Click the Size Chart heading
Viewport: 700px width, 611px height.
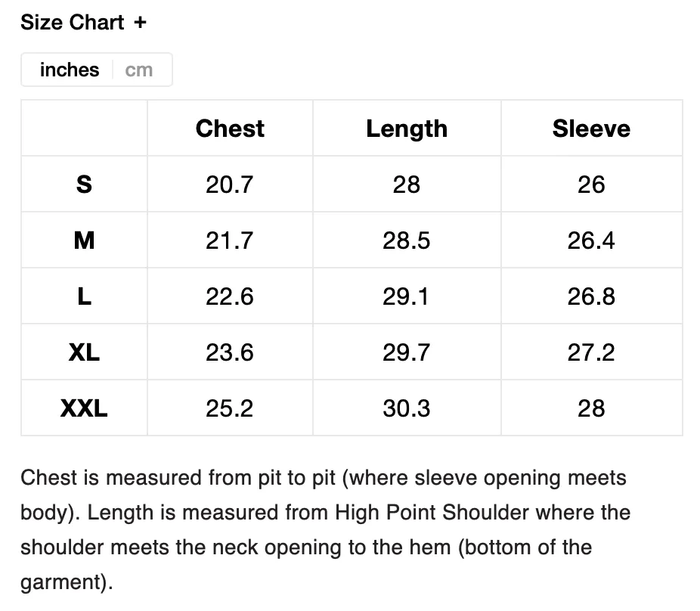pyautogui.click(x=73, y=23)
